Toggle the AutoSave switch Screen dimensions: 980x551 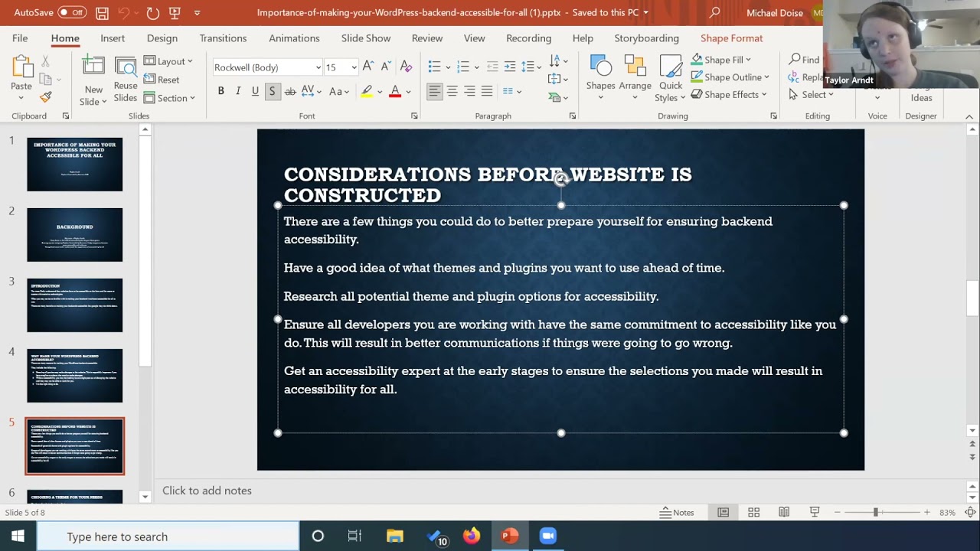[72, 12]
